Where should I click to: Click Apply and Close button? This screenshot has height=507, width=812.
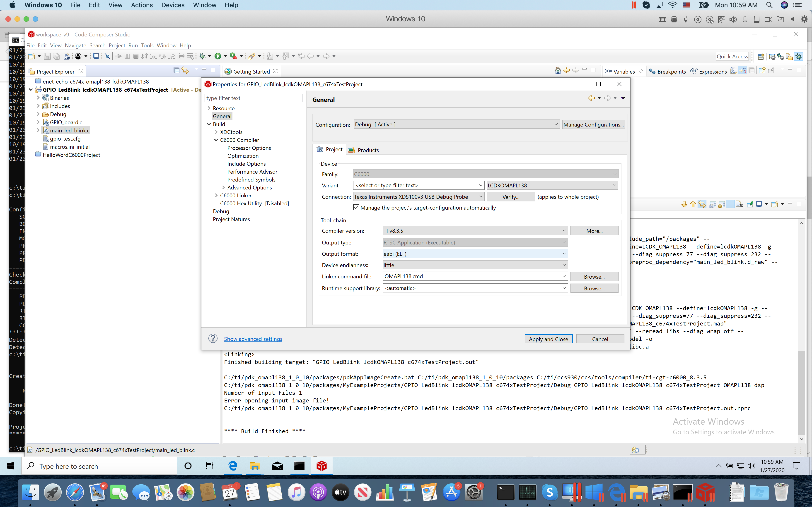(548, 339)
